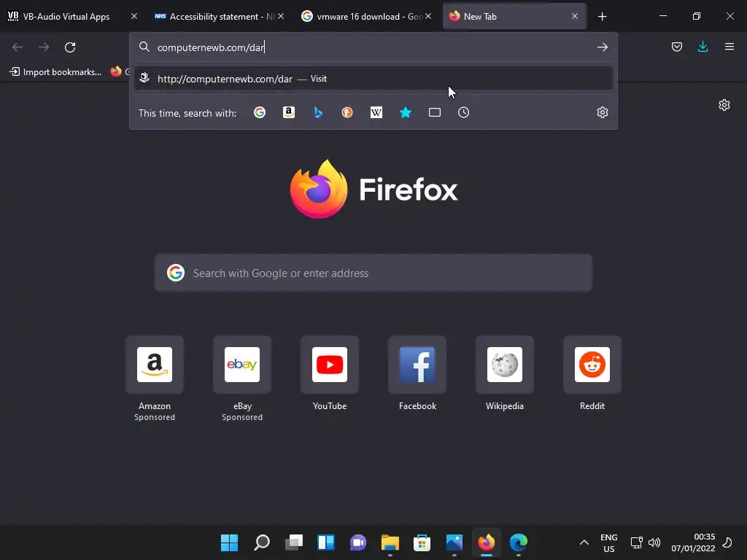Close the VB-Audio Virtual Apps tab
Screen dimensions: 747x560
(134, 16)
